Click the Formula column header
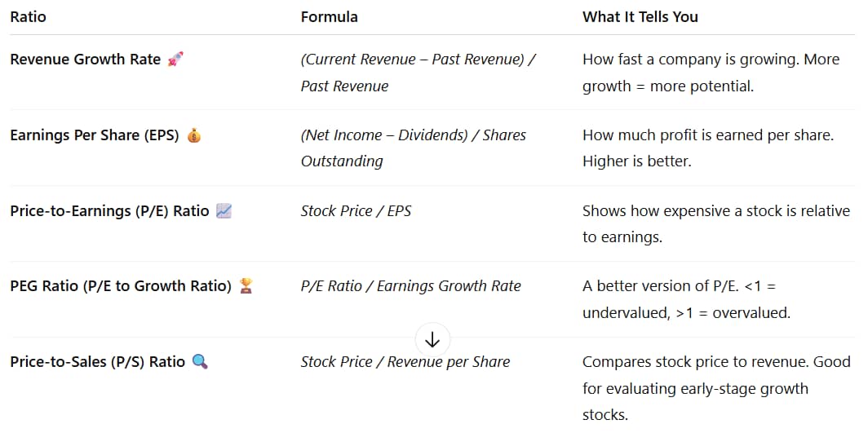The image size is (868, 433). [330, 17]
